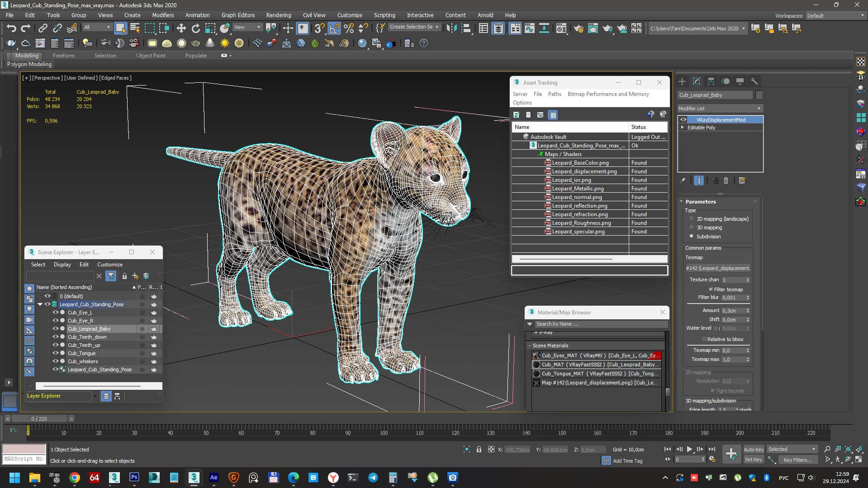Open the Motion command panel tab
The height and width of the screenshot is (488, 868).
[726, 81]
